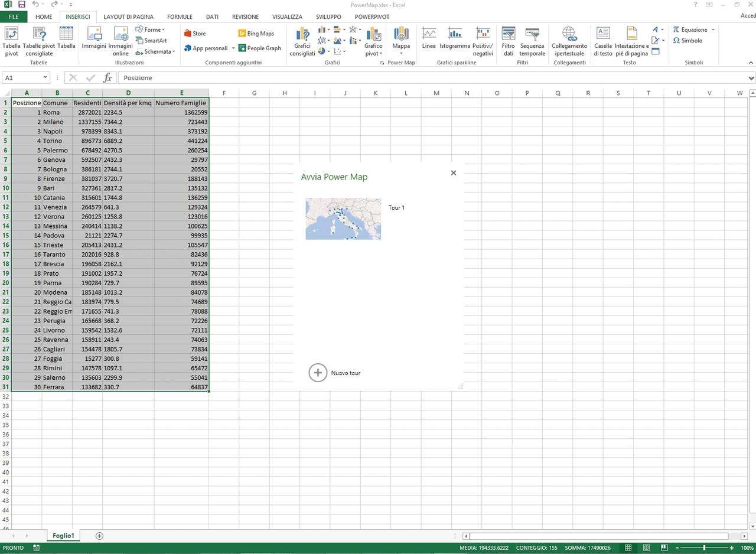This screenshot has width=756, height=554.
Task: Open the Tour 1 map thumbnail
Action: 343,219
